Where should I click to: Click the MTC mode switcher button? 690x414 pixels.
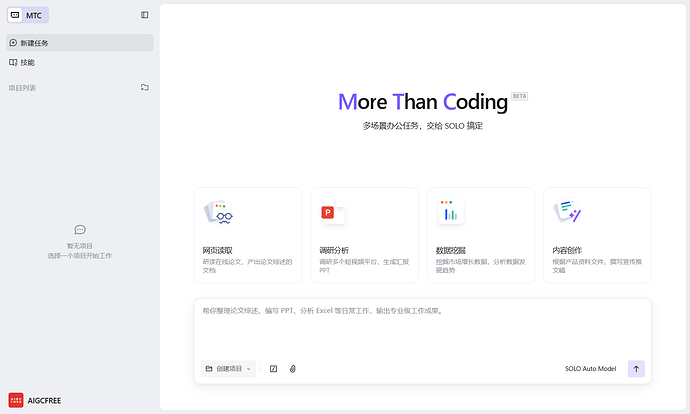pyautogui.click(x=28, y=15)
